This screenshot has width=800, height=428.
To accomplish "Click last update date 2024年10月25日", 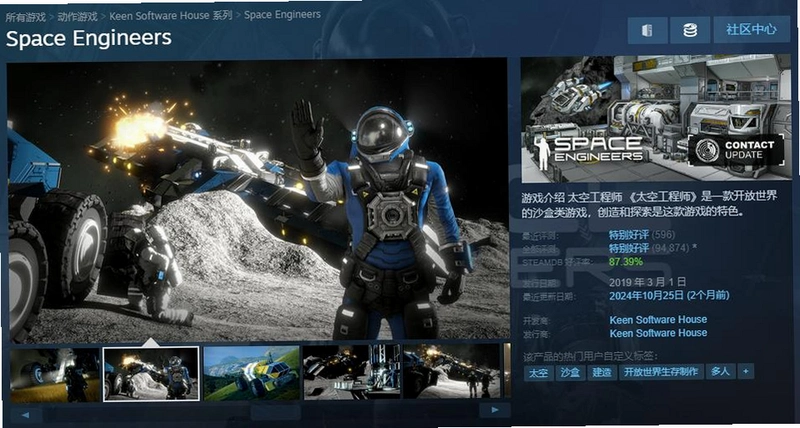I will [x=669, y=295].
